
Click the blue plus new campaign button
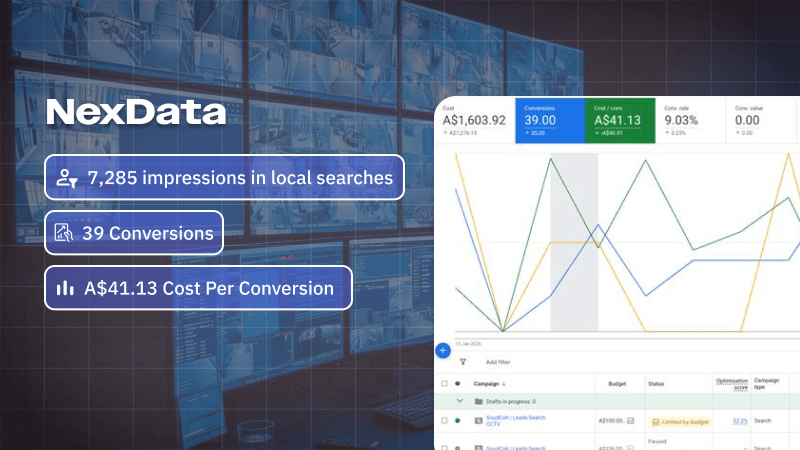point(443,351)
